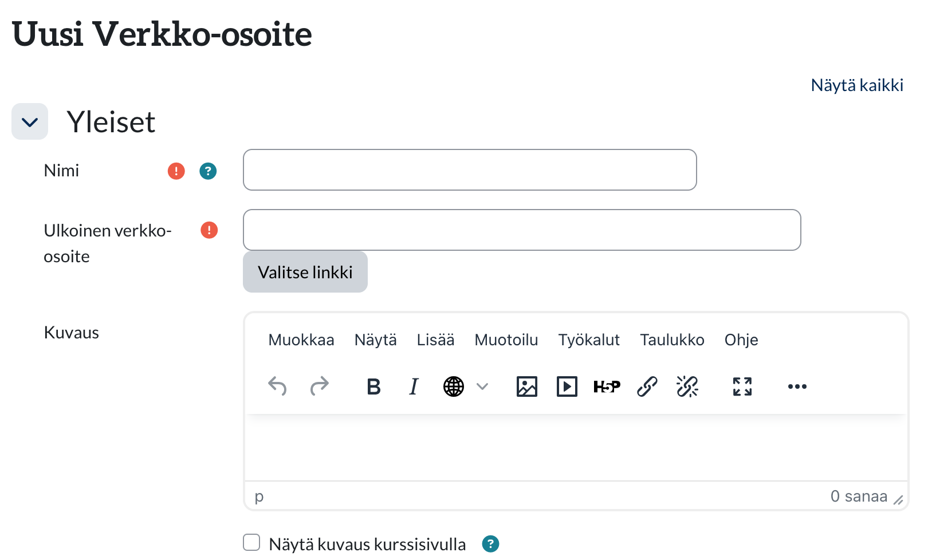Viewport: 928px width, 560px height.
Task: Show more toolbar options via three dots
Action: point(797,387)
